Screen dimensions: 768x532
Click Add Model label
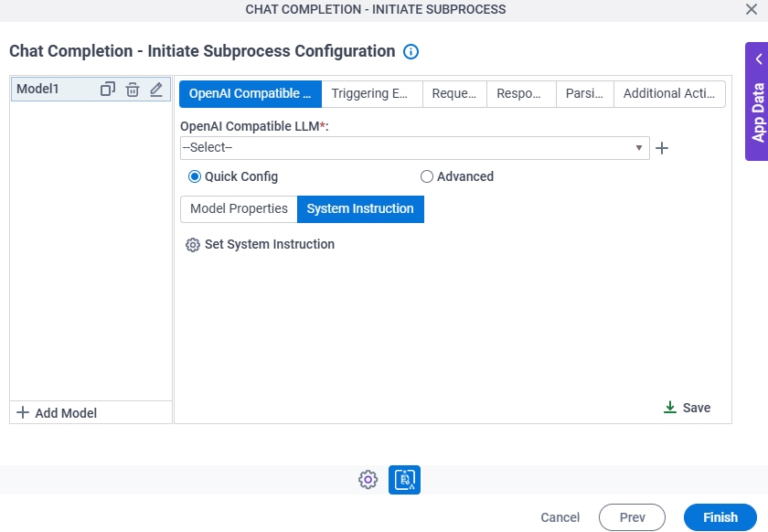pyautogui.click(x=66, y=413)
